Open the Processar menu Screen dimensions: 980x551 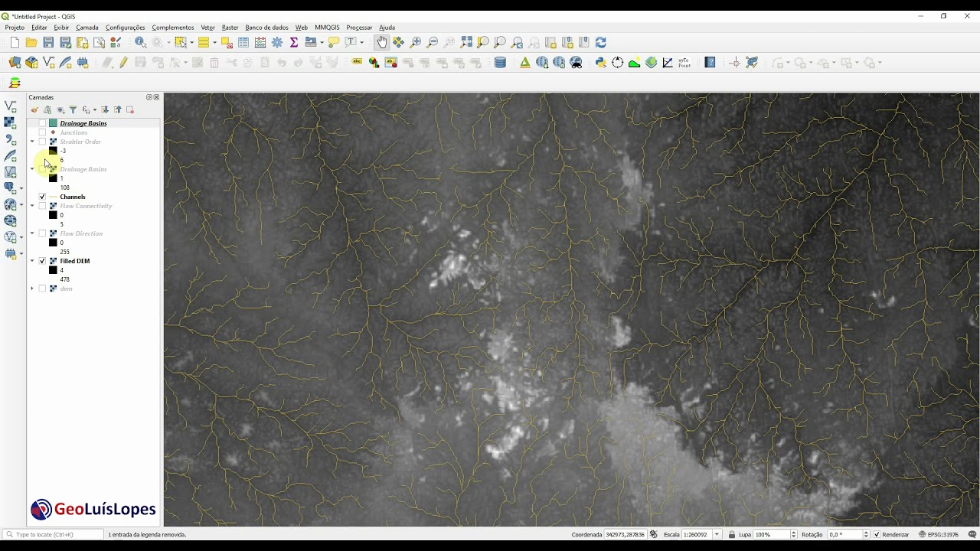[359, 28]
